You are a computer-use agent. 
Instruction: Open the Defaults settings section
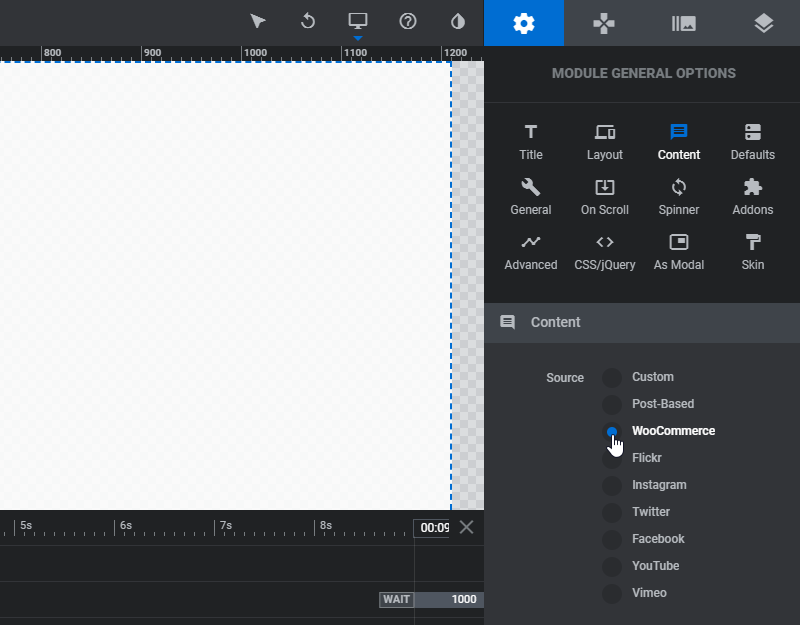tap(753, 142)
